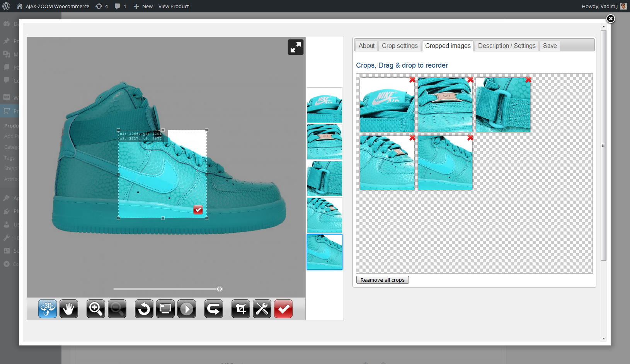630x364 pixels.
Task: Click AF1 lace tag crop in the grid
Action: [x=445, y=105]
